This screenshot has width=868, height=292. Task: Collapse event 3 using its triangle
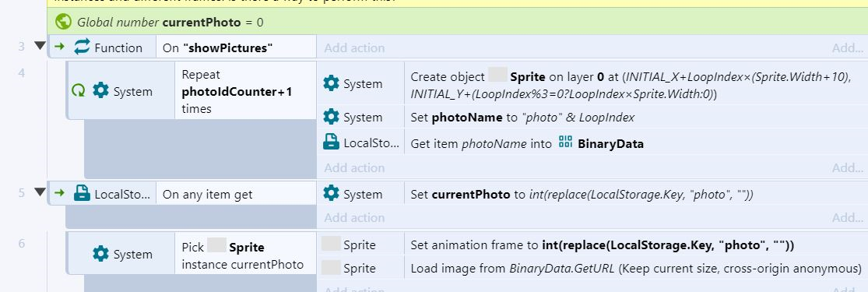[39, 45]
